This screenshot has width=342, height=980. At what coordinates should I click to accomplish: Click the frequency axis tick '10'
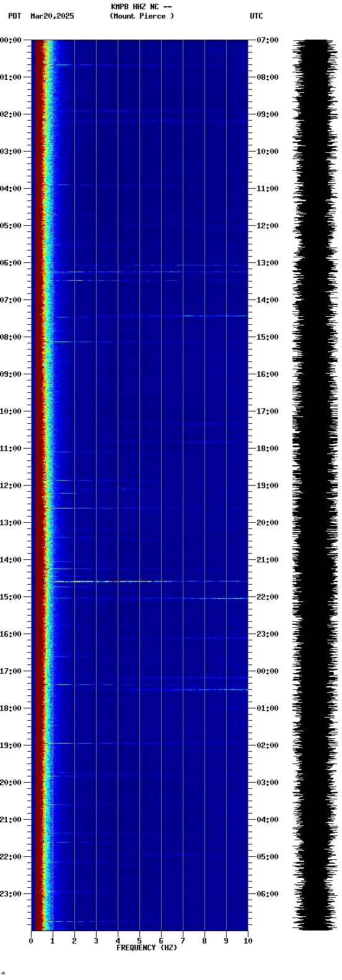pyautogui.click(x=248, y=941)
